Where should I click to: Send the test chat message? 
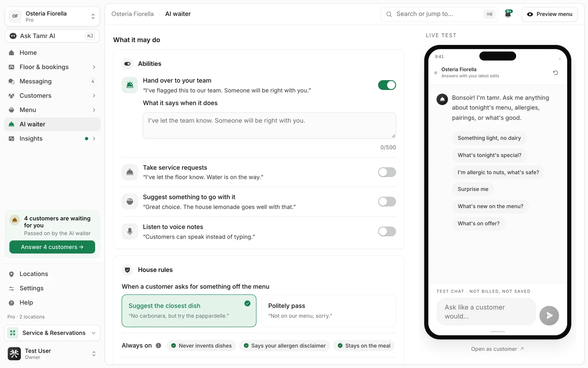[x=549, y=316]
